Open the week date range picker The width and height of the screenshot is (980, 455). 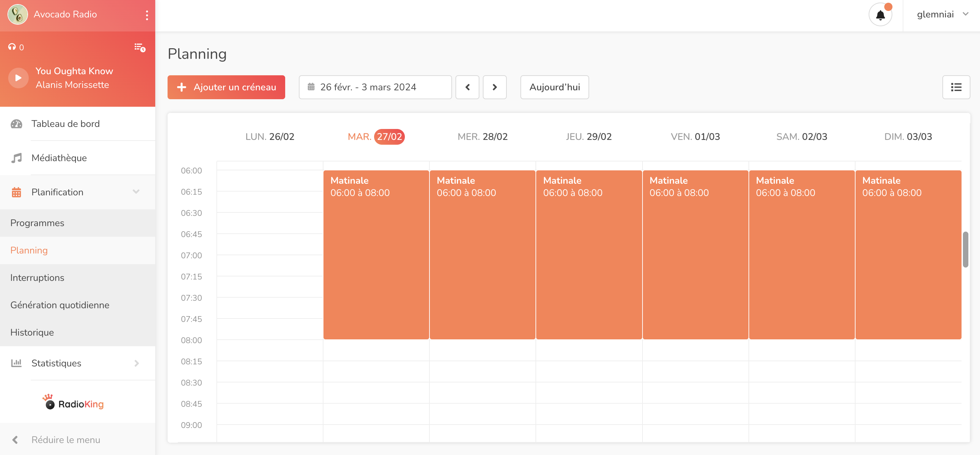(x=375, y=87)
